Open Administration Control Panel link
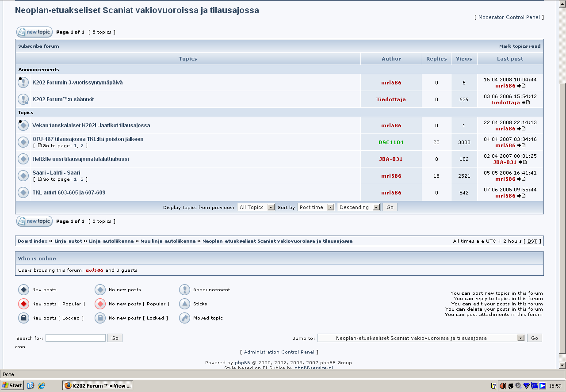566x392 pixels. (x=279, y=352)
